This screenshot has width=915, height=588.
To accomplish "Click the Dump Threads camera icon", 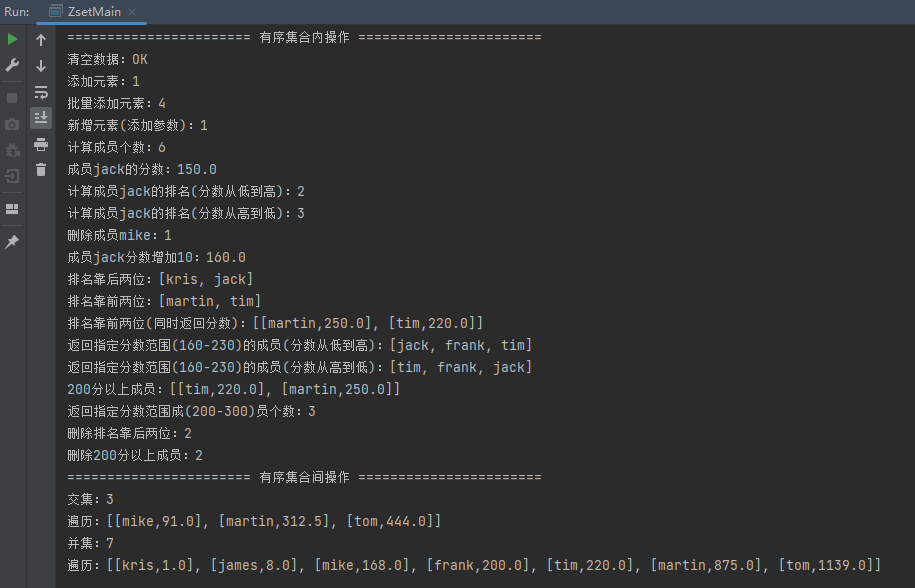I will pyautogui.click(x=12, y=124).
